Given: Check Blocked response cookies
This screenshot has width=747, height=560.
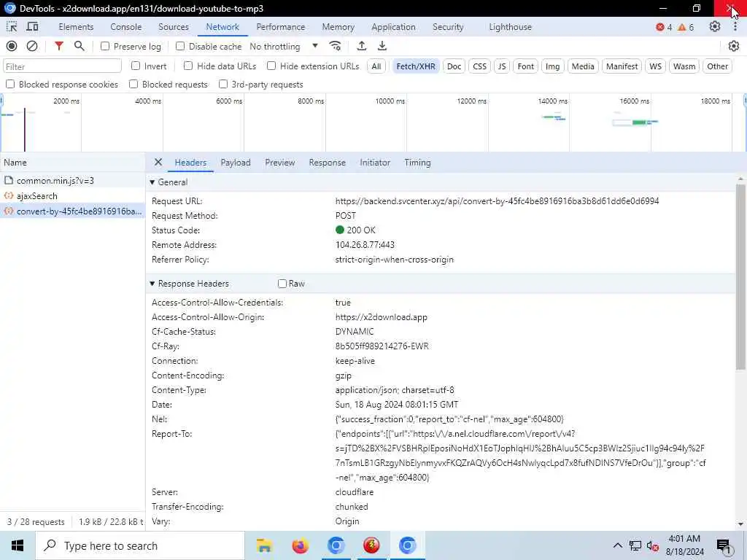Looking at the screenshot, I should click(10, 85).
